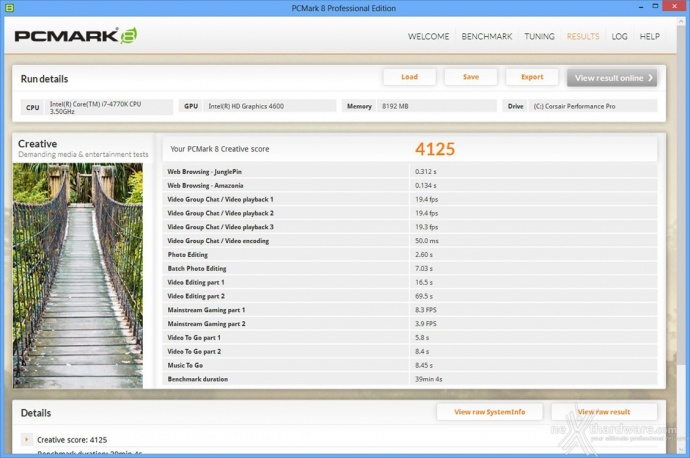
Task: Open the TUNING tab
Action: tap(539, 37)
